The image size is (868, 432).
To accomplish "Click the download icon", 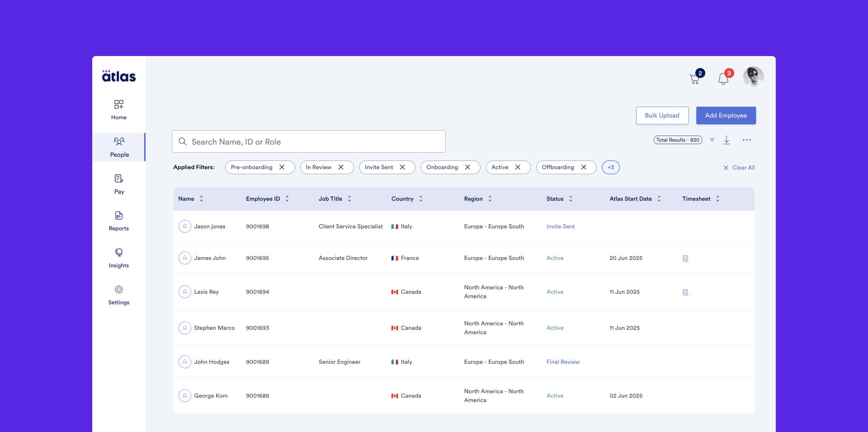I will pyautogui.click(x=726, y=140).
